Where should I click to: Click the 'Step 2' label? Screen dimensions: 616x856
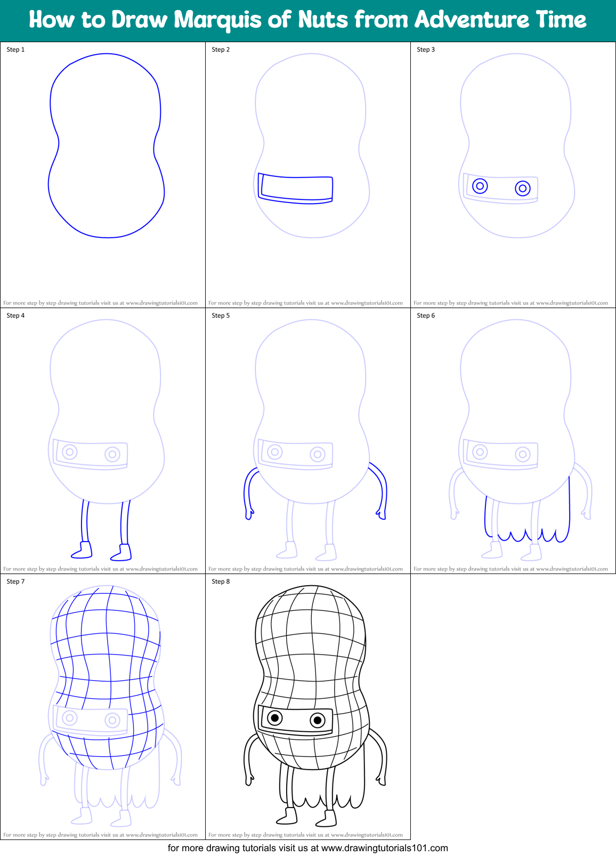click(221, 50)
